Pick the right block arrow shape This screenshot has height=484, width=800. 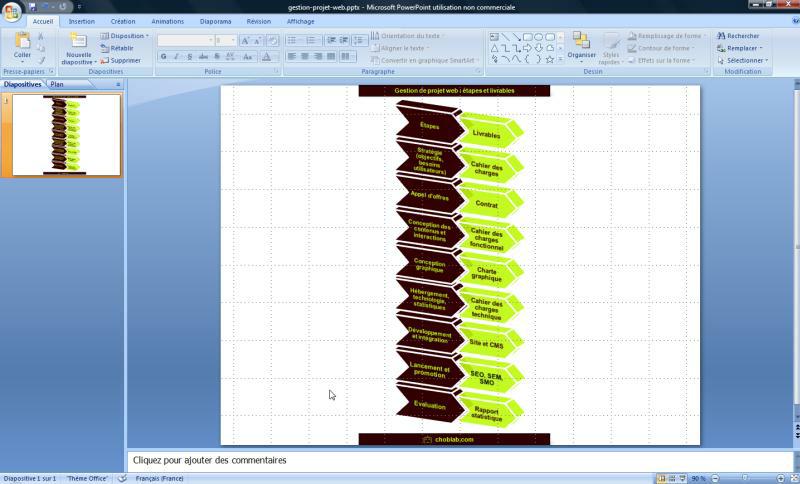(528, 48)
